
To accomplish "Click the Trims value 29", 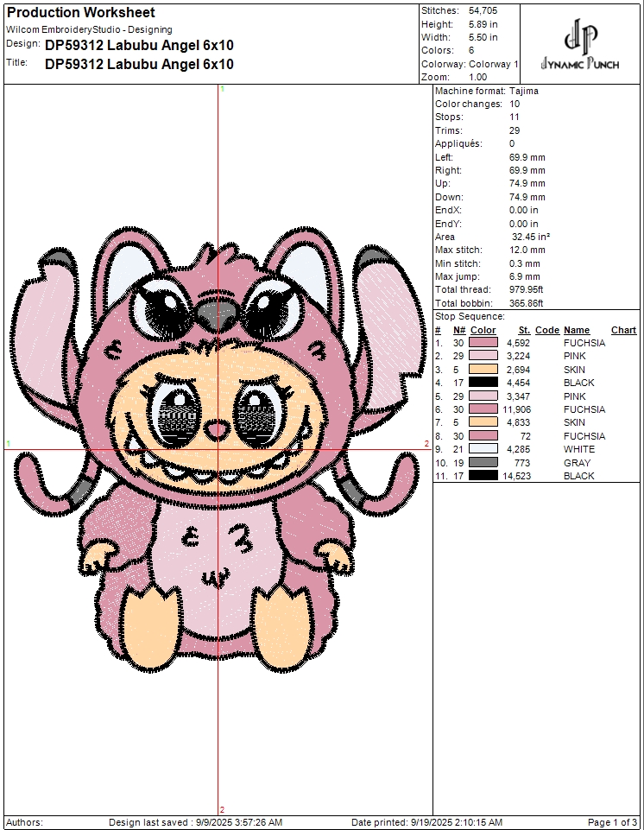I will pos(515,130).
